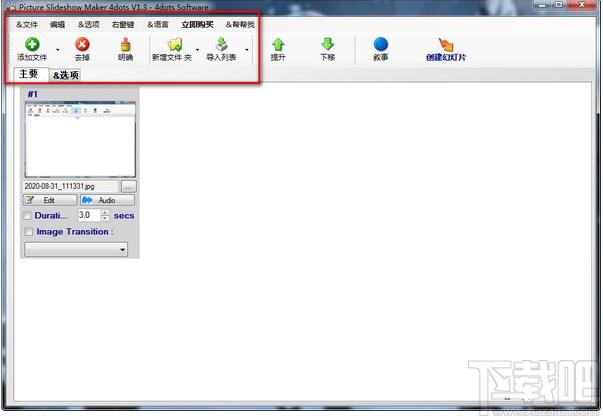Select the slide #1 thumbnail image
Screen dimensions: 603x416
click(x=80, y=139)
